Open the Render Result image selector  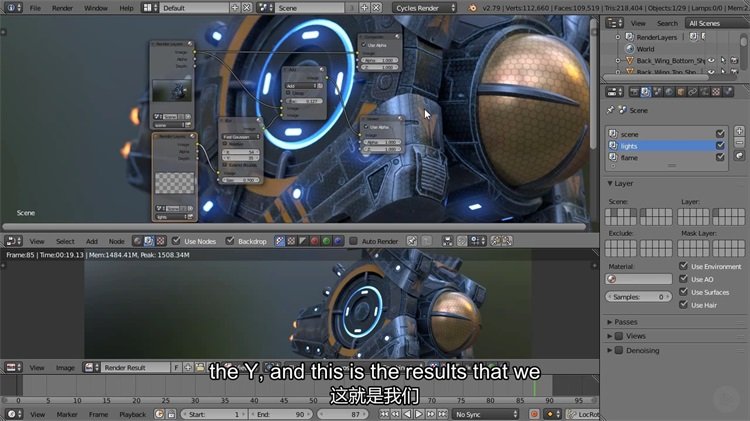click(x=91, y=367)
